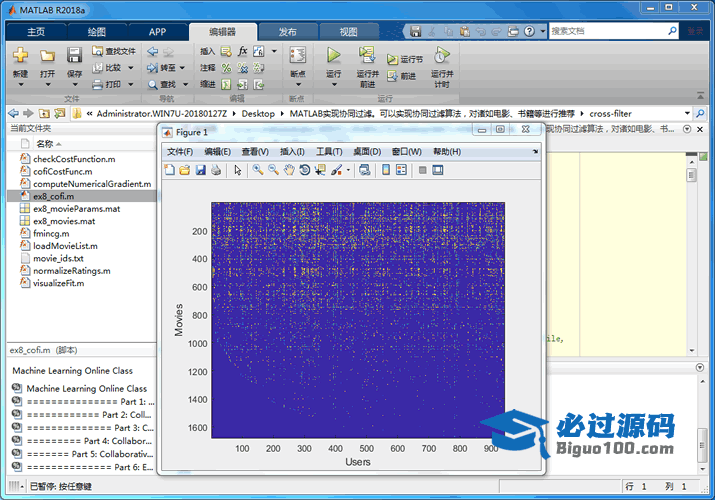Click Figure 1 print icon

coord(216,170)
